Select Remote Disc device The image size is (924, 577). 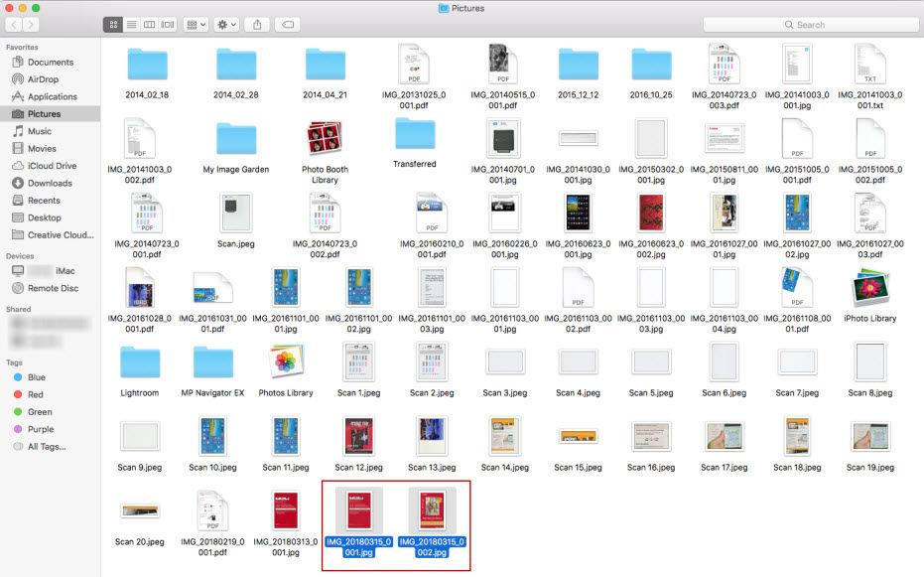(x=50, y=288)
